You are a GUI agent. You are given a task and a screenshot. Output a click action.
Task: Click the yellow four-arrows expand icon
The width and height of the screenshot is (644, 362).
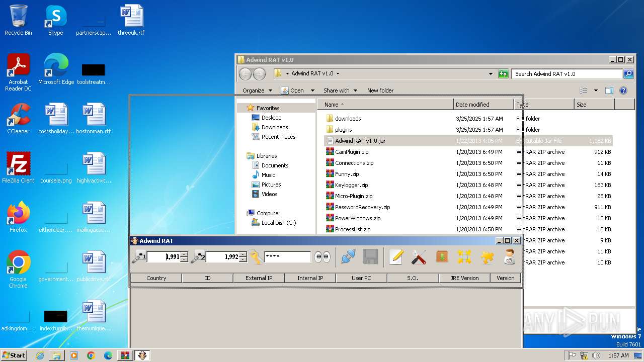pyautogui.click(x=464, y=257)
